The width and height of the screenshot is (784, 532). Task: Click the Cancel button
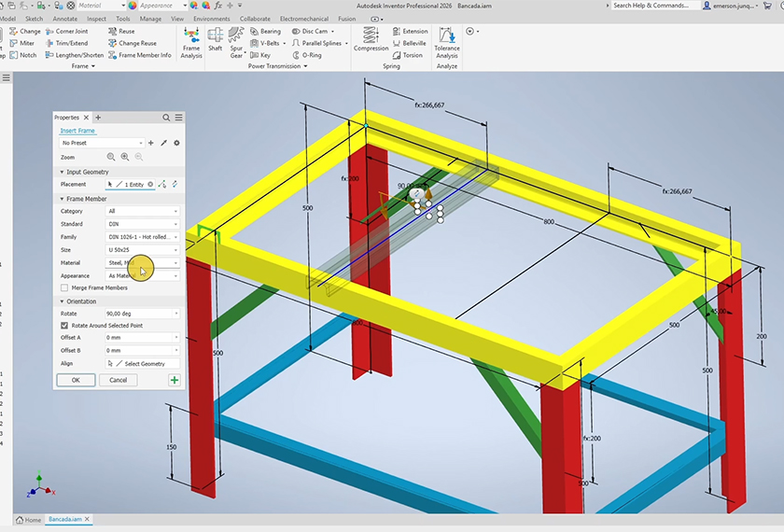tap(119, 380)
